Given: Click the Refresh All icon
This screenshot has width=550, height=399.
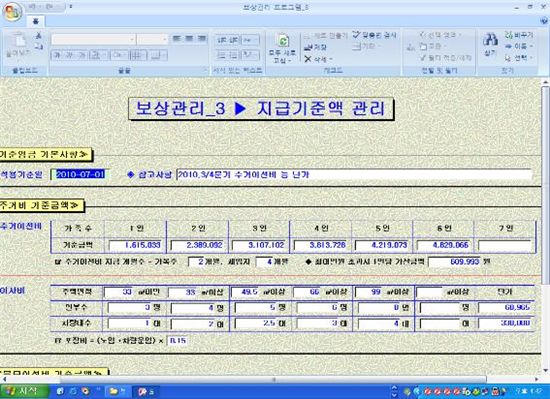Looking at the screenshot, I should tap(282, 41).
